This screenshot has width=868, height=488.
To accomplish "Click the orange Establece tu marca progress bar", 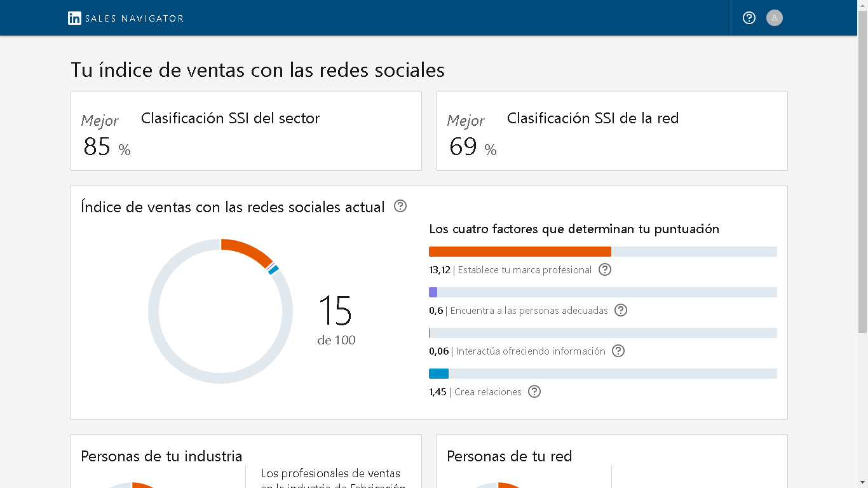I will tap(520, 252).
